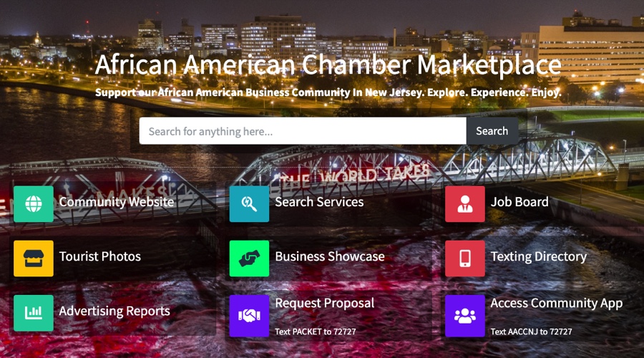
Task: Click the Request Proposal heading
Action: coord(324,304)
